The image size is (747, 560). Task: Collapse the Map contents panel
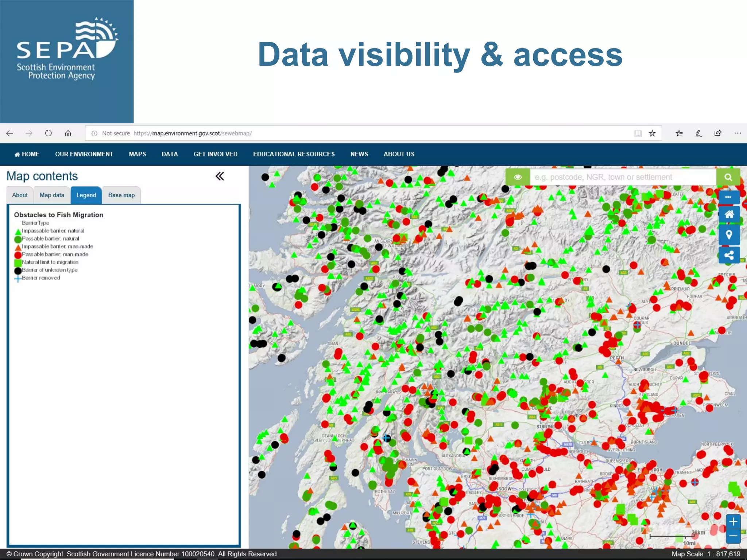pyautogui.click(x=220, y=176)
